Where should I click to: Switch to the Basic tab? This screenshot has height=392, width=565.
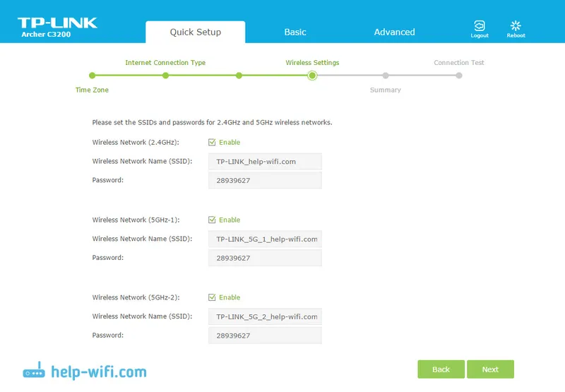point(295,32)
